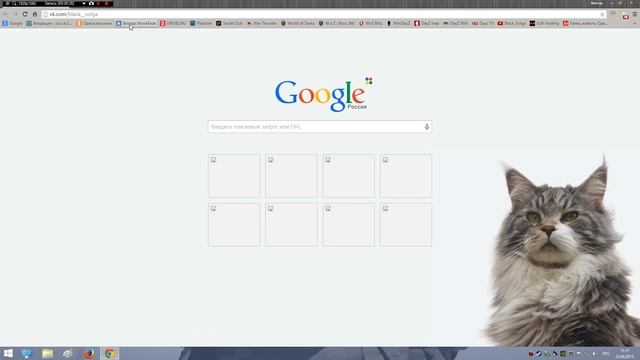Open the Chrome hamburger menu
This screenshot has height=360, width=640.
click(x=635, y=14)
